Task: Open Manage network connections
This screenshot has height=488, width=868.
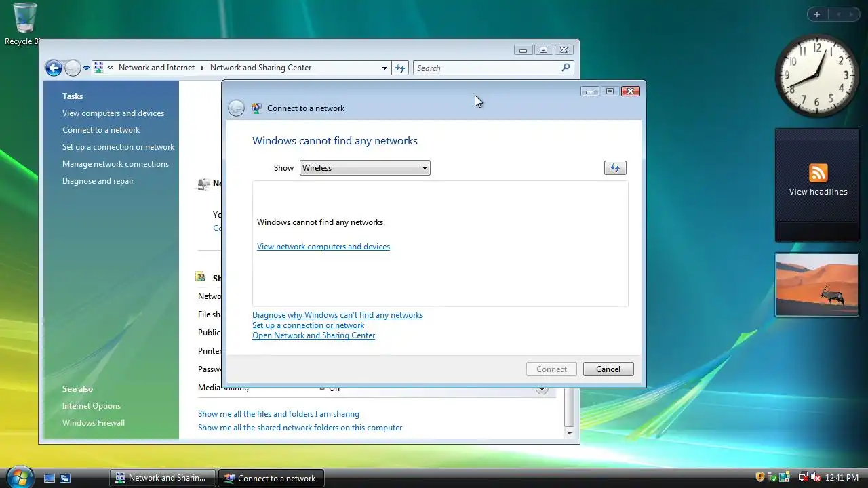Action: tap(115, 164)
